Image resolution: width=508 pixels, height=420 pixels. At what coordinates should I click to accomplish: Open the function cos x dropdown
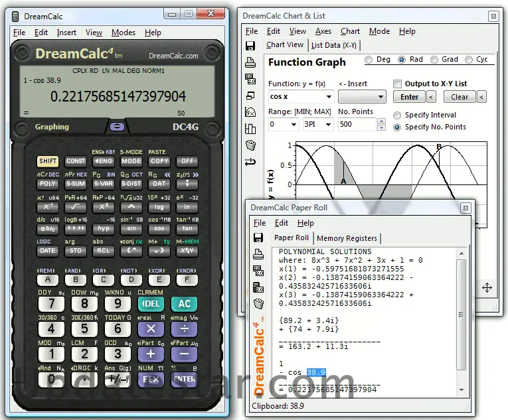(x=329, y=97)
